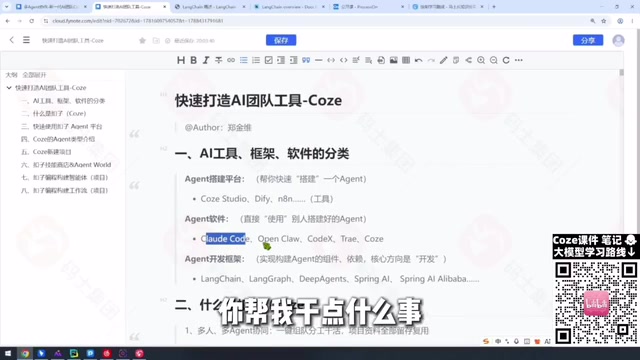Toggle italic formatting
Viewport: 640px width, 360px height.
pos(206,60)
